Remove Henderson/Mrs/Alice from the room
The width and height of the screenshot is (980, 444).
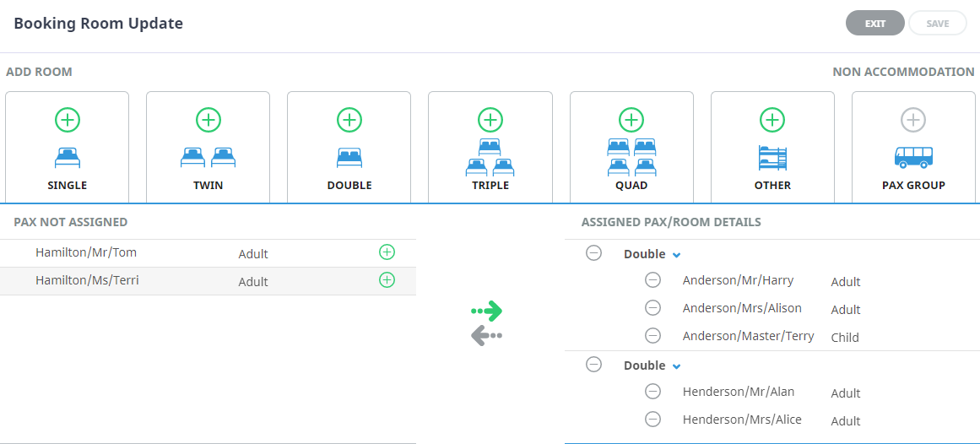652,420
